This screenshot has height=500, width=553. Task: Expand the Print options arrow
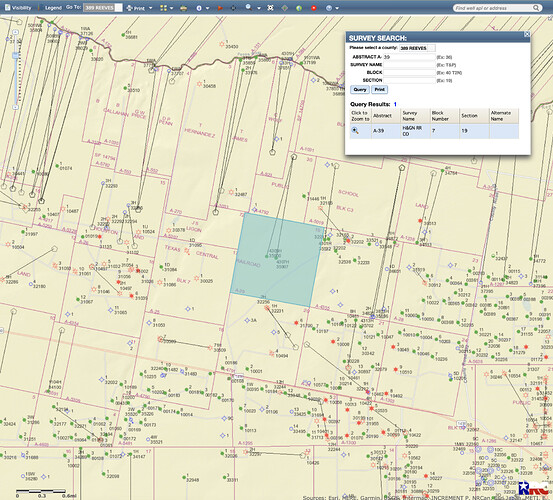151,8
